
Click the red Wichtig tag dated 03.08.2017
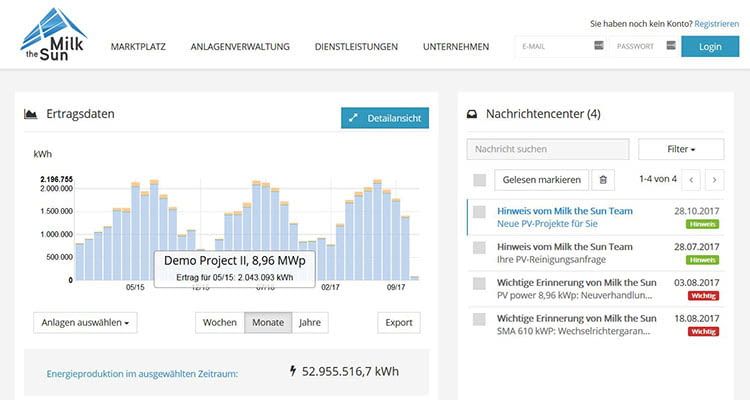(x=703, y=296)
